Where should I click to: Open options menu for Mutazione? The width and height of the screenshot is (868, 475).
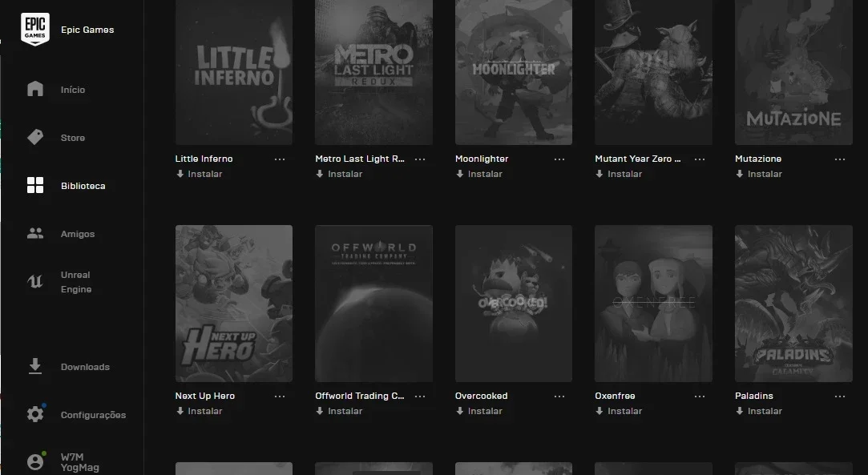(840, 159)
